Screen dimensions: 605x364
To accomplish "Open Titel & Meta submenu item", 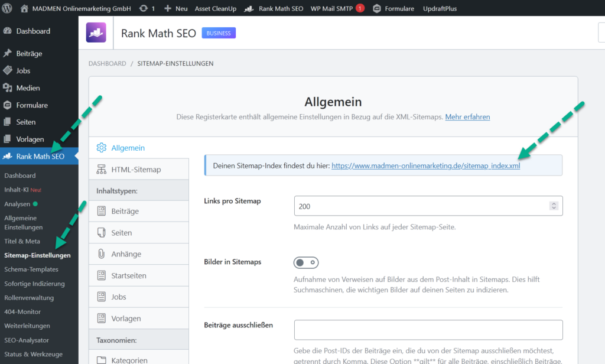I will coord(22,241).
